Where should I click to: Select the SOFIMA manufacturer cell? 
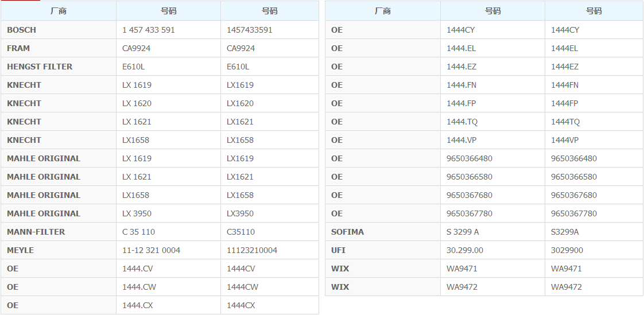pos(347,232)
